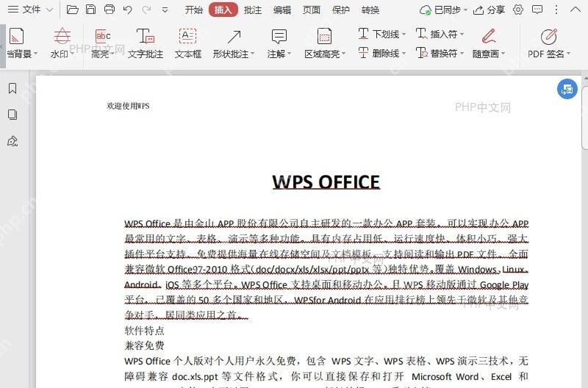This screenshot has width=588, height=388.
Task: Click the undo arrow icon
Action: (127, 10)
